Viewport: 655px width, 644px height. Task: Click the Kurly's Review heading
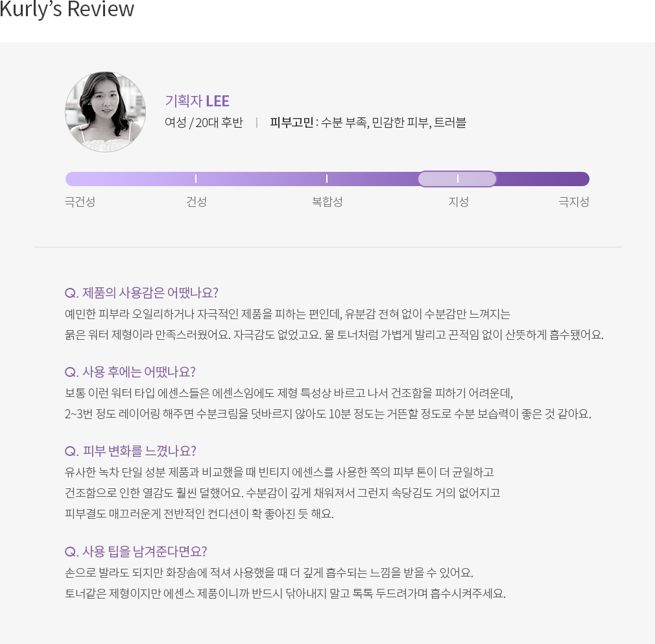click(67, 10)
